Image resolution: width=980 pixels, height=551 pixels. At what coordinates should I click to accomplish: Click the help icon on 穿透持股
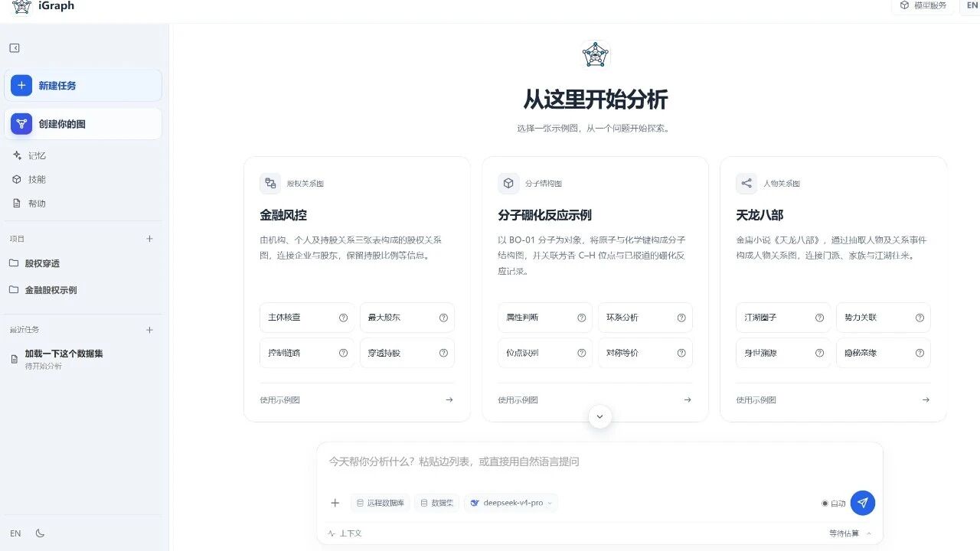coord(443,353)
